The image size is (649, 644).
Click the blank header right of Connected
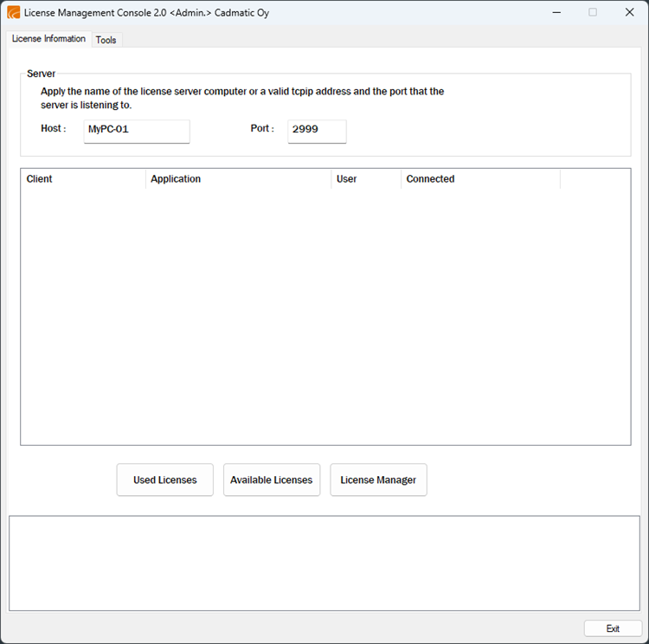[x=594, y=179]
